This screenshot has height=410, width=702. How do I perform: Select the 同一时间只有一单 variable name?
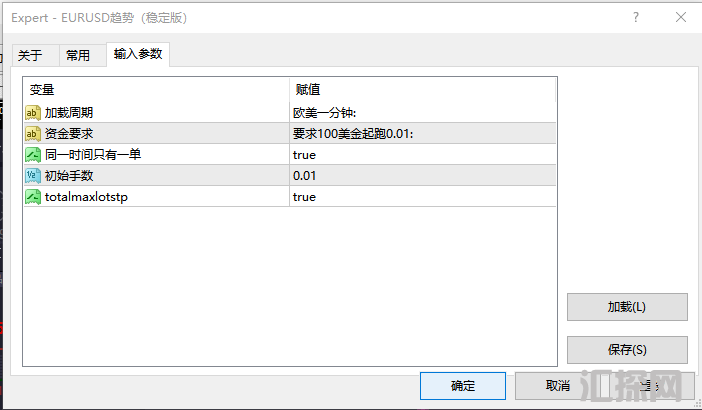(x=93, y=154)
